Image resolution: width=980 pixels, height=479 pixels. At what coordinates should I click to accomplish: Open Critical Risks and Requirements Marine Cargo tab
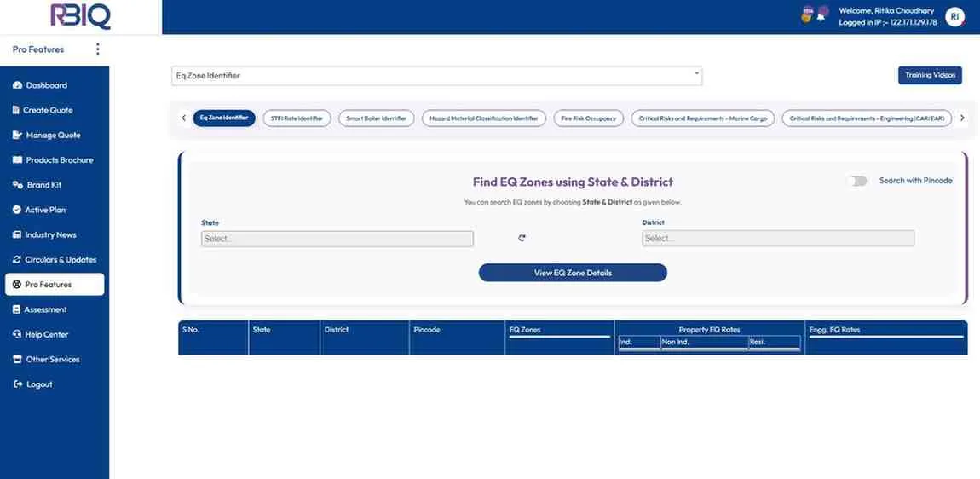pyautogui.click(x=702, y=118)
